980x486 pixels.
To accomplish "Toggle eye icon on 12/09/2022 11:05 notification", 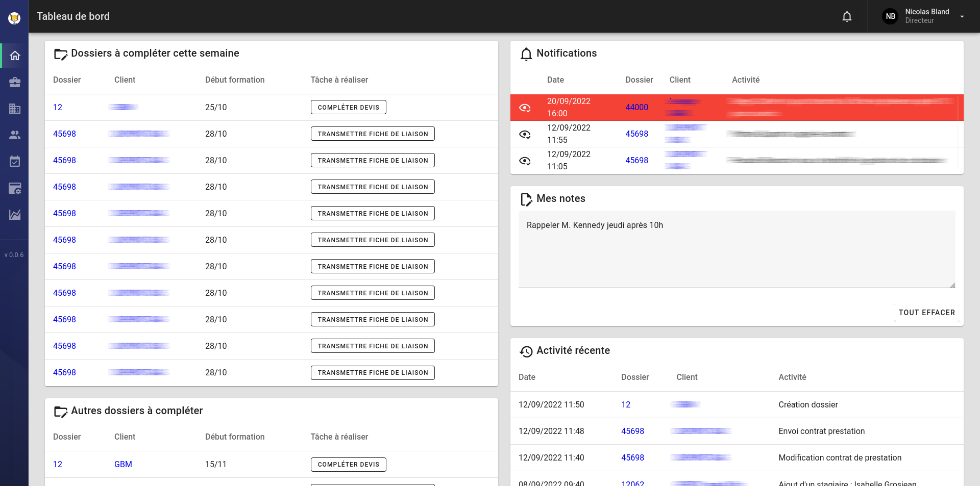I will tap(525, 161).
